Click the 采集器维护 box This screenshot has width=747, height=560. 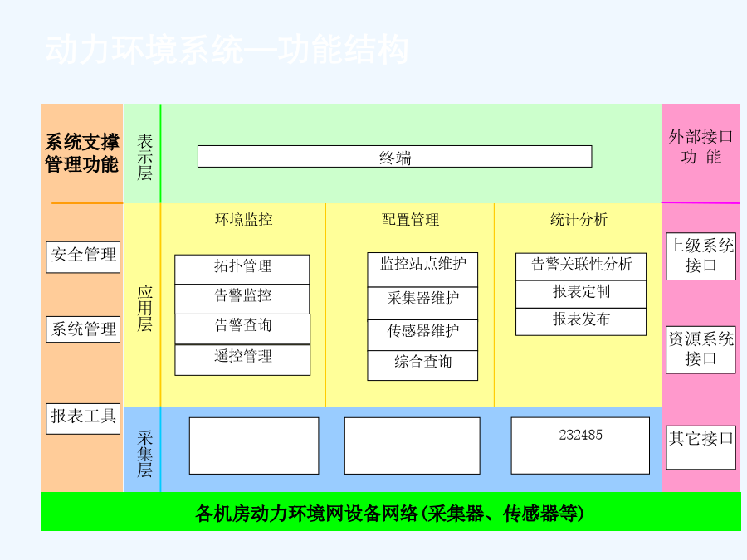(422, 303)
